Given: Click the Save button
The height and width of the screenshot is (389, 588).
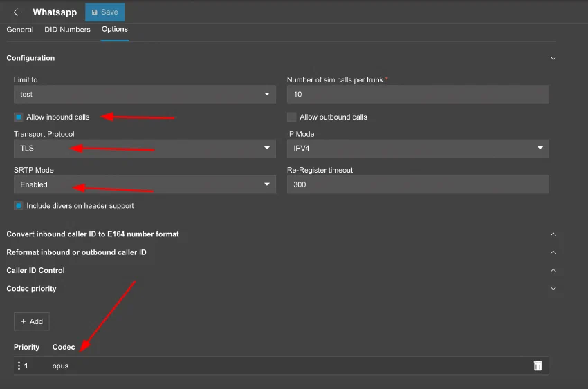Looking at the screenshot, I should (104, 12).
